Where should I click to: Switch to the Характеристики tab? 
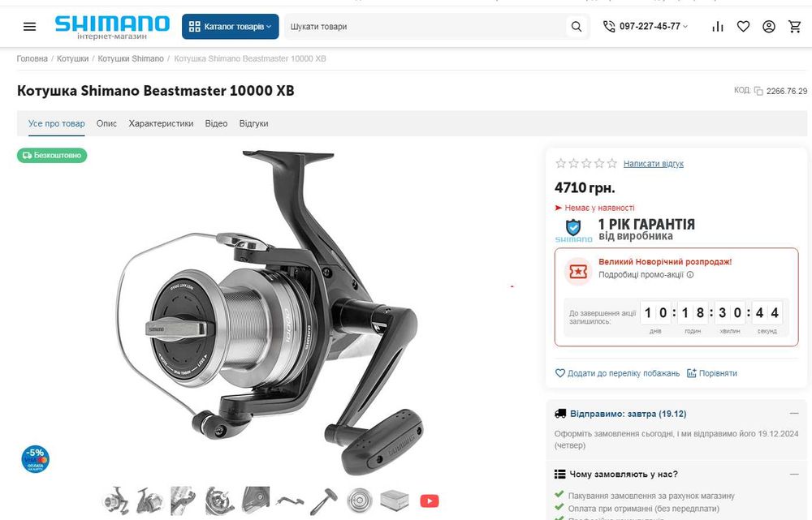161,123
